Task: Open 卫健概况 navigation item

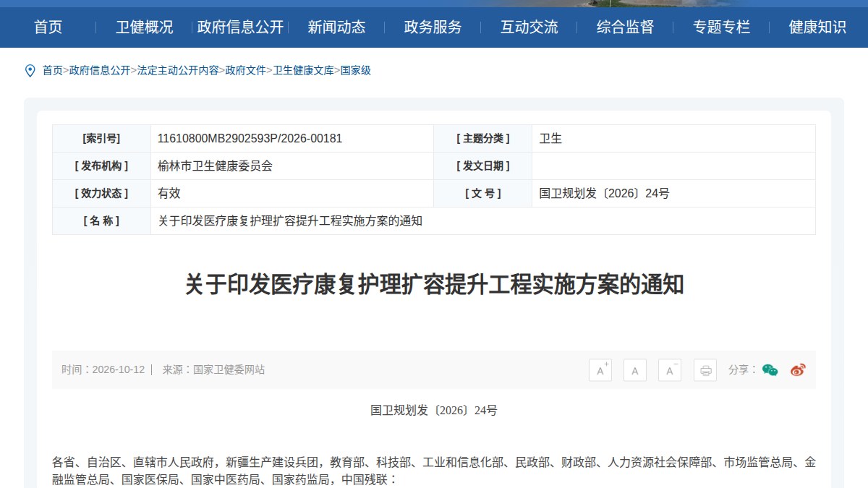Action: pos(145,27)
